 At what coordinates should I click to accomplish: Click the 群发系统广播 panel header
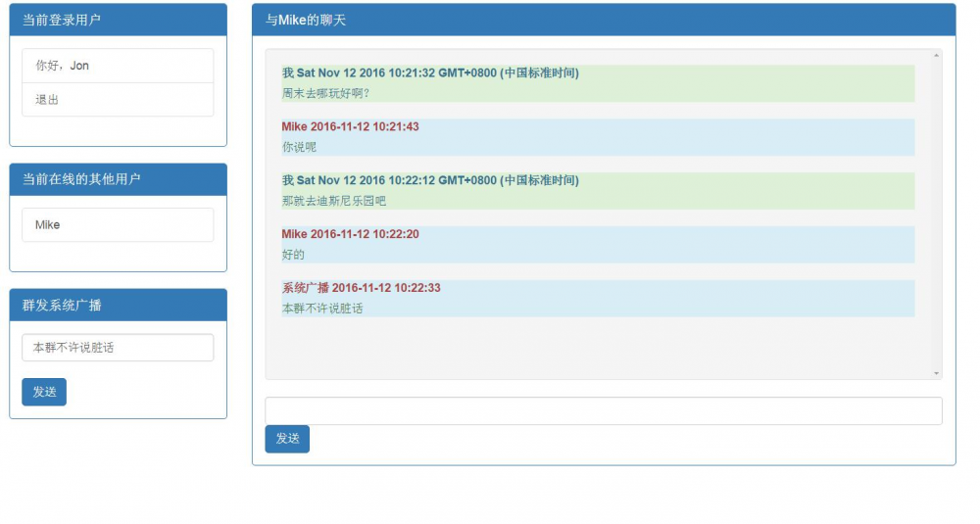tap(119, 305)
